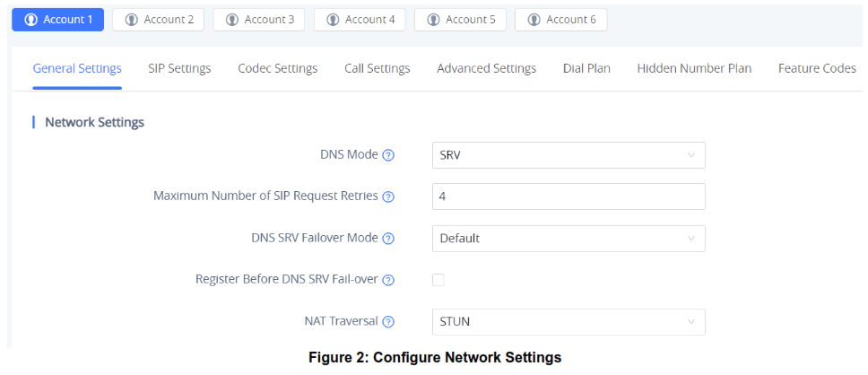
Task: Open the Hidden Number Plan tab
Action: (694, 69)
